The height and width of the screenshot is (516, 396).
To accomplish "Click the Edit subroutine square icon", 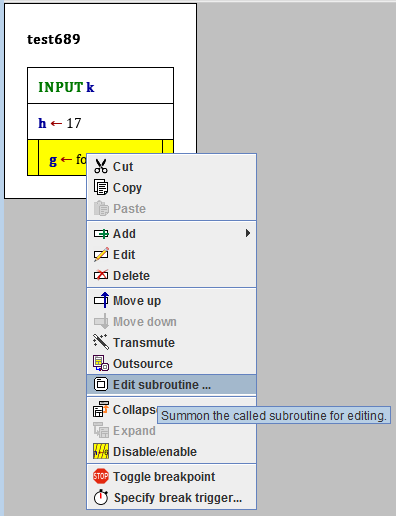I will pyautogui.click(x=101, y=384).
